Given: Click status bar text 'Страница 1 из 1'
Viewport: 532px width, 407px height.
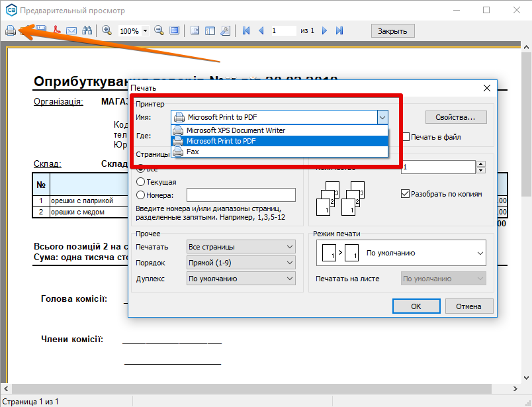Looking at the screenshot, I should click(x=30, y=402).
